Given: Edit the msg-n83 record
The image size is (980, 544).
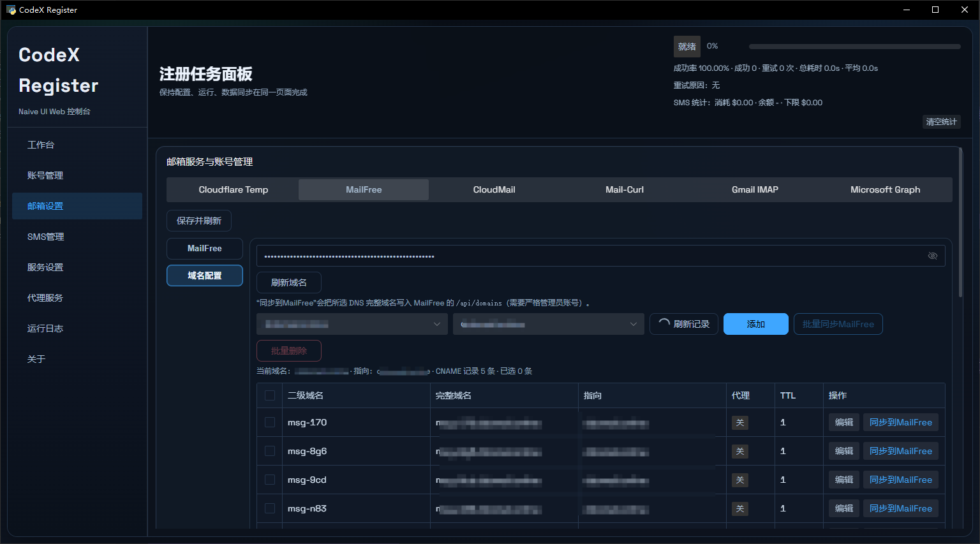Looking at the screenshot, I should click(844, 508).
